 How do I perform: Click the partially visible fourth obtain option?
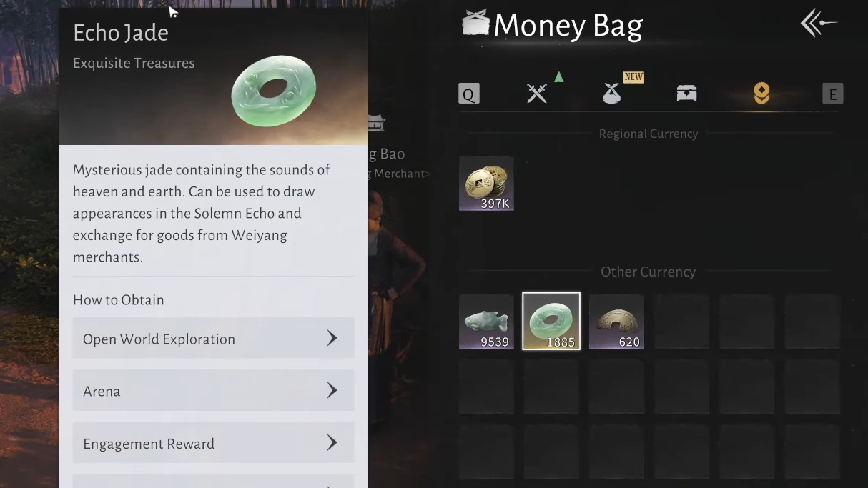point(213,481)
